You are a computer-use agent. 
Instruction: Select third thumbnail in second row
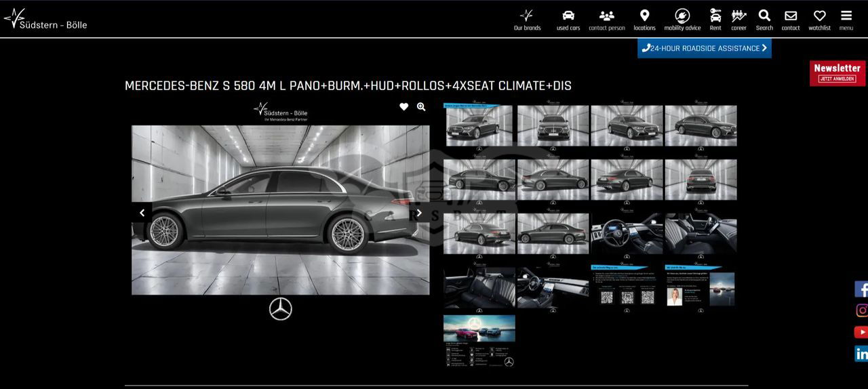point(627,180)
